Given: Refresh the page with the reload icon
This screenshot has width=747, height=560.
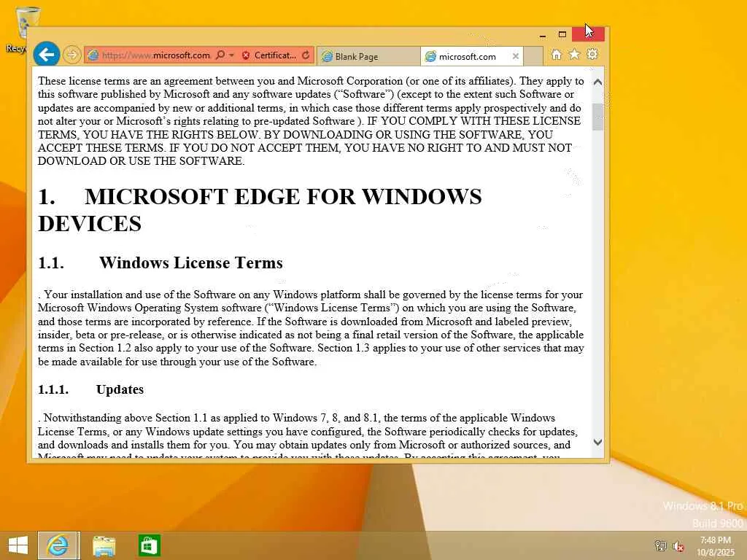Looking at the screenshot, I should (306, 55).
